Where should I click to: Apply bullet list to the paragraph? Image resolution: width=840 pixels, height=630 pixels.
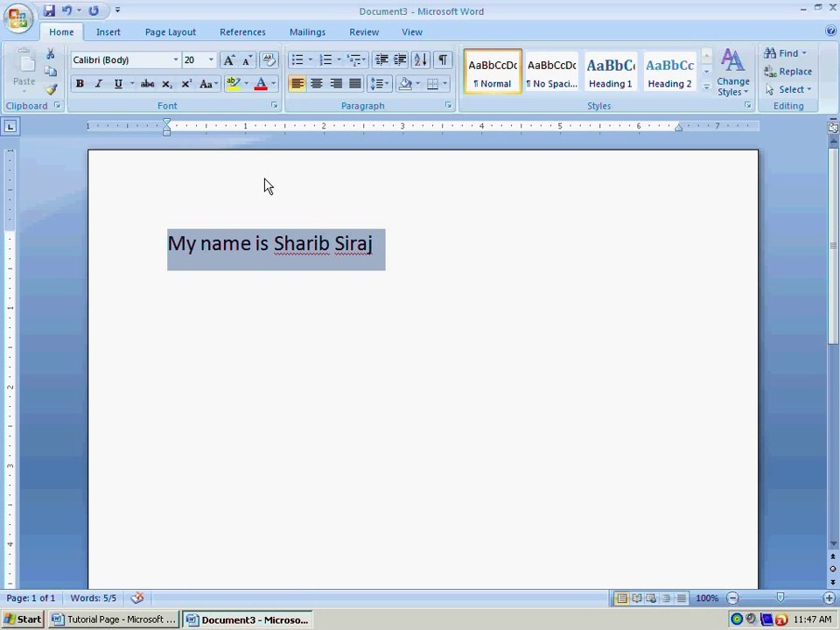point(297,59)
